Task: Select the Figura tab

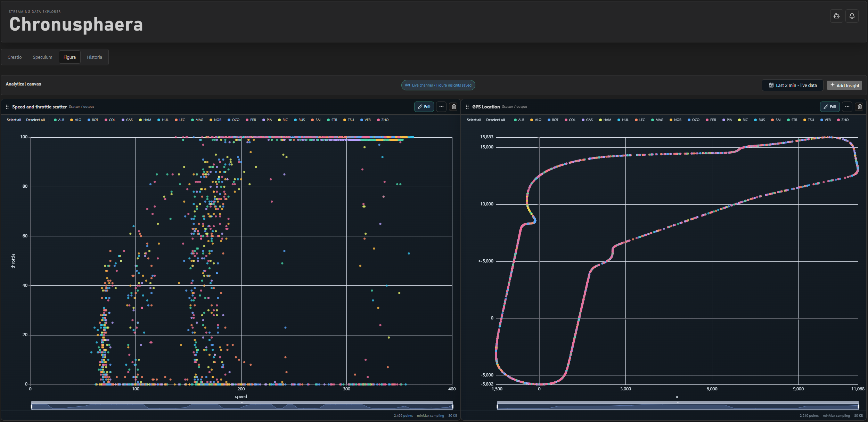Action: click(69, 57)
